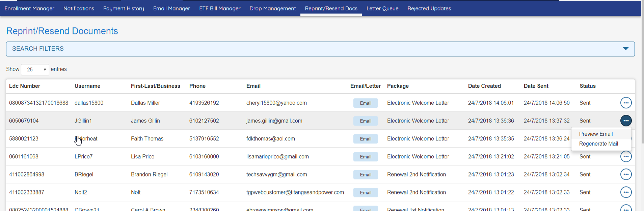Click email techsavvygm@gmail.com
644x211 pixels.
[276, 175]
